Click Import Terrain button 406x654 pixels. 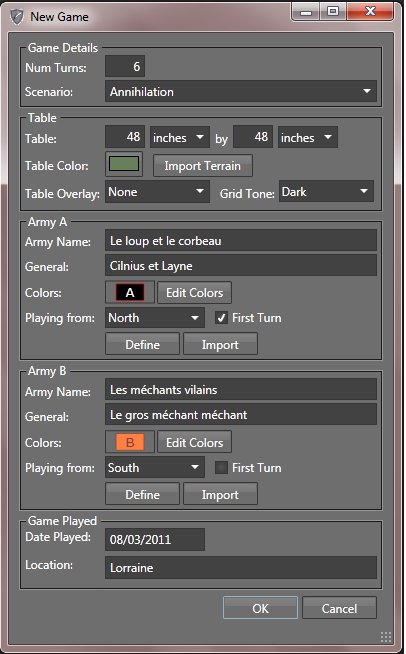[x=203, y=166]
